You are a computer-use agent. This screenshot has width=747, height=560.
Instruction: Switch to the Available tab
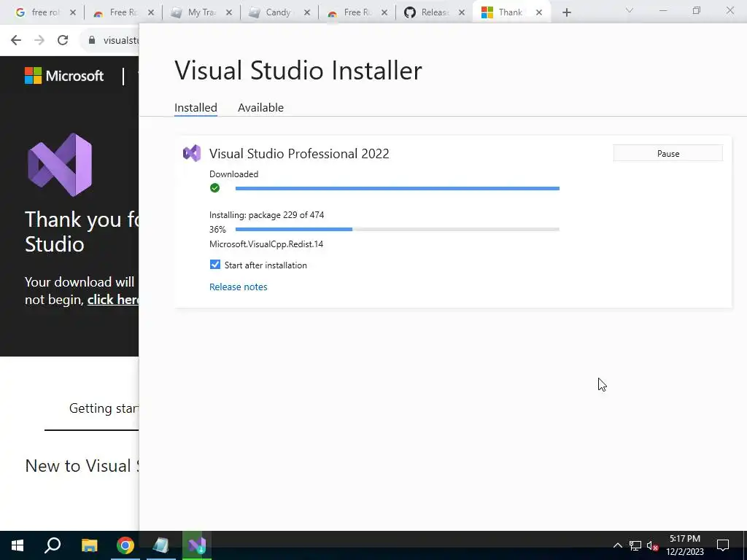tap(260, 108)
